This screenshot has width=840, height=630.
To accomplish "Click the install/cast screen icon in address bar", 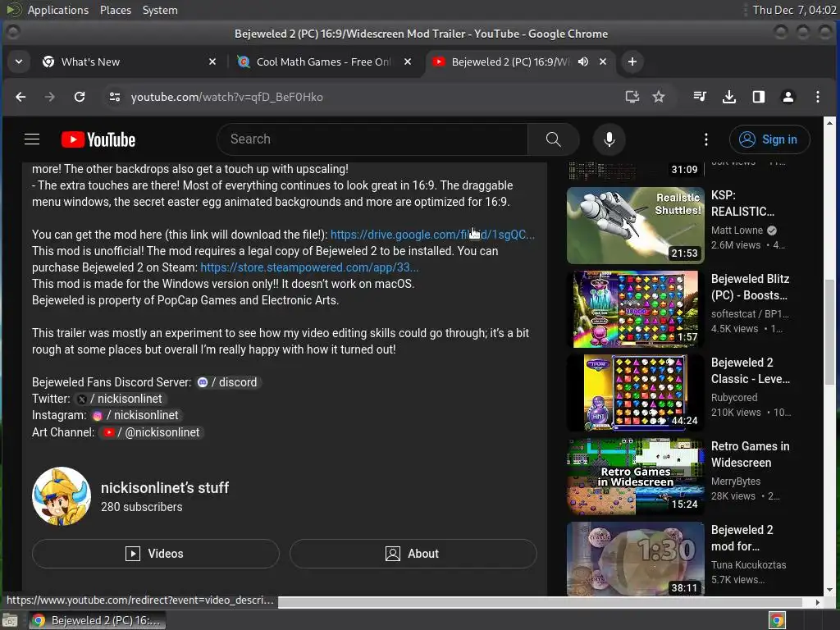I will [632, 97].
